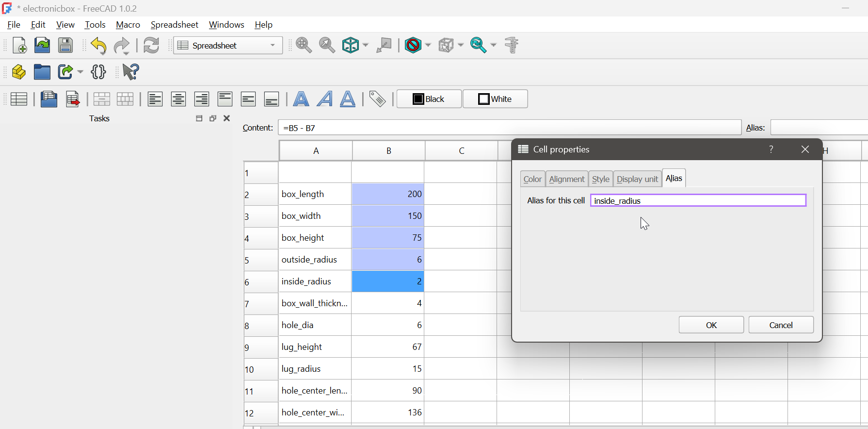Image resolution: width=868 pixels, height=429 pixels.
Task: Expand the draw style dropdown arrow
Action: click(428, 46)
